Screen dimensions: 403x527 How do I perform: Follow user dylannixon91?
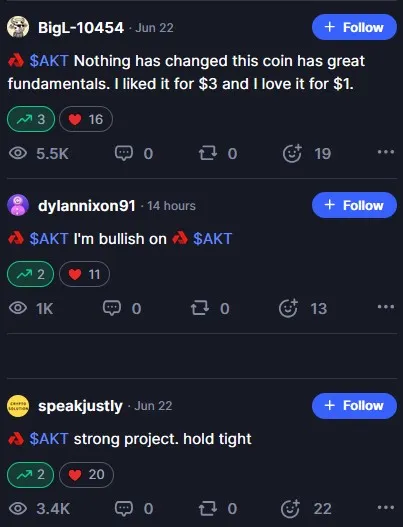(354, 205)
